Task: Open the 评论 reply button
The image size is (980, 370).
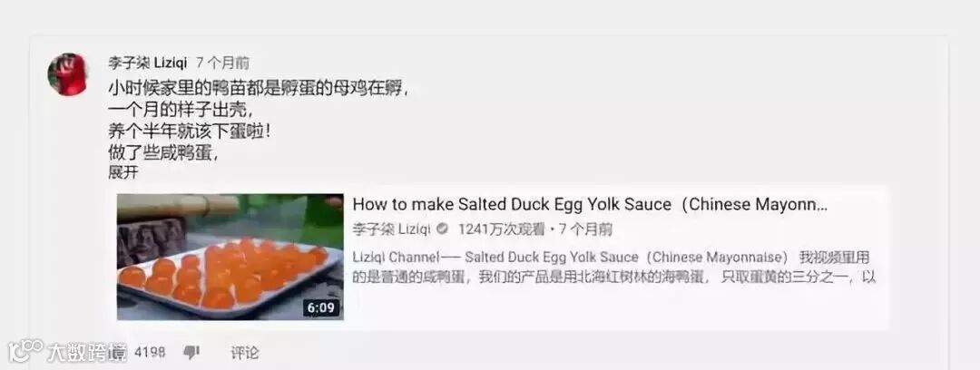Action: tap(244, 353)
